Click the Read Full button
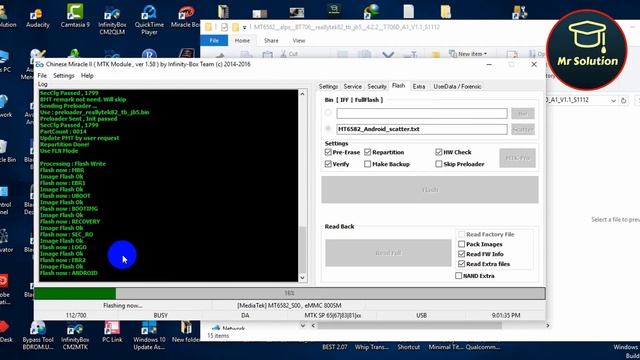Screen dimensions: 640x360 click(388, 253)
